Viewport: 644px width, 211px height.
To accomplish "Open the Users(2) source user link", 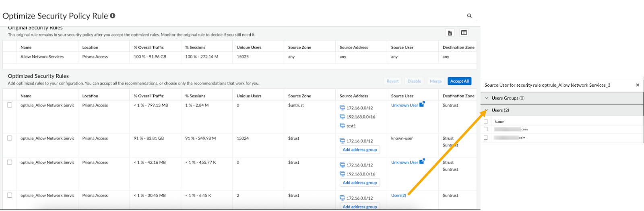I will click(398, 195).
